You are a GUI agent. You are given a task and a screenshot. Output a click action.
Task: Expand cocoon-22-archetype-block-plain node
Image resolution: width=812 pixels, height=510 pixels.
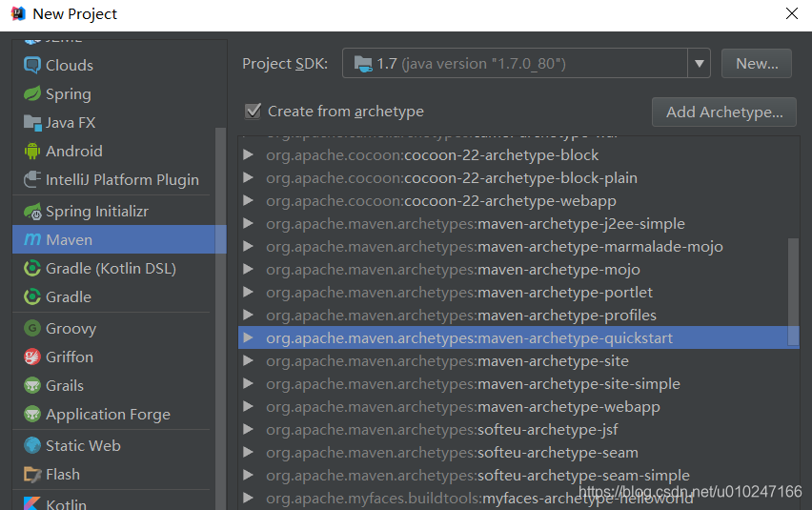[x=248, y=177]
